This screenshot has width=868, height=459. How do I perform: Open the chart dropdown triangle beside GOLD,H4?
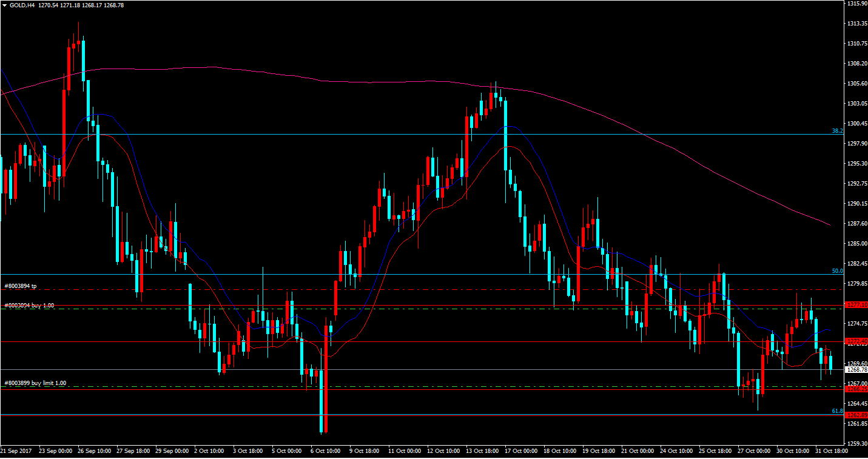click(4, 5)
